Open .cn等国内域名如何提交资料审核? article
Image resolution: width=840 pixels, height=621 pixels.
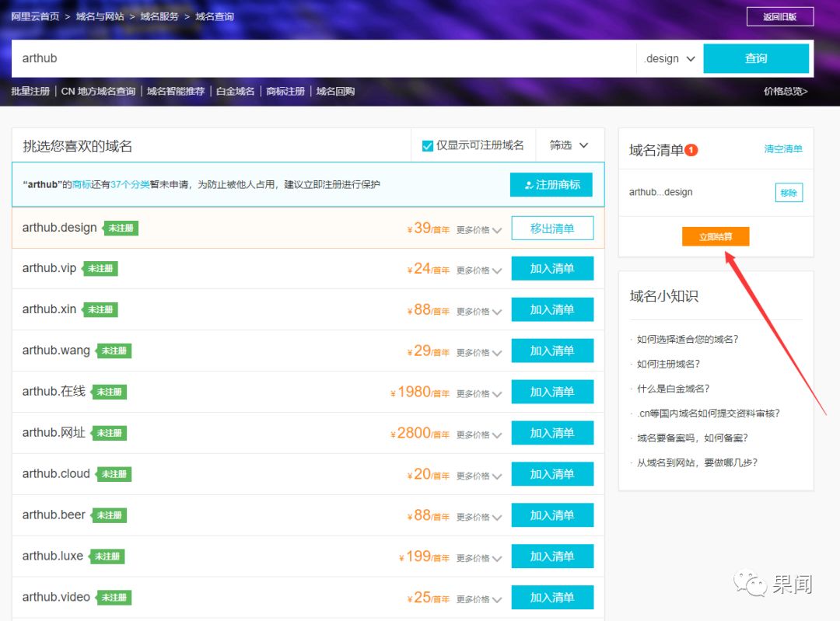tap(708, 413)
